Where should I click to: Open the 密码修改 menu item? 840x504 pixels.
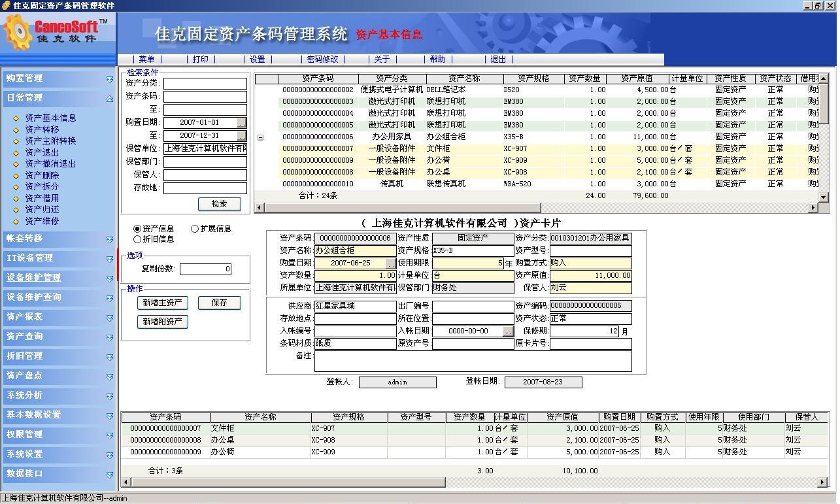(323, 59)
